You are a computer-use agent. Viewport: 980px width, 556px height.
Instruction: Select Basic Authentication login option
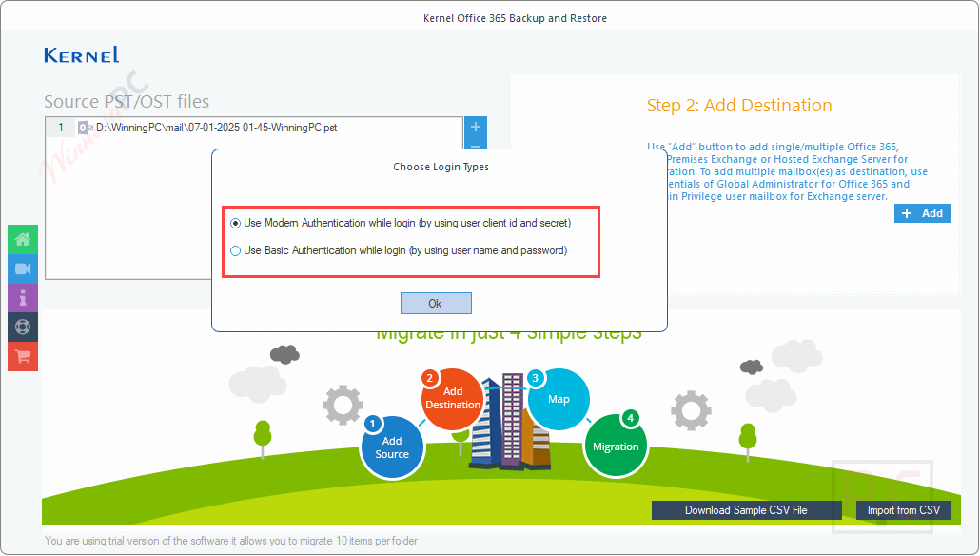click(235, 250)
